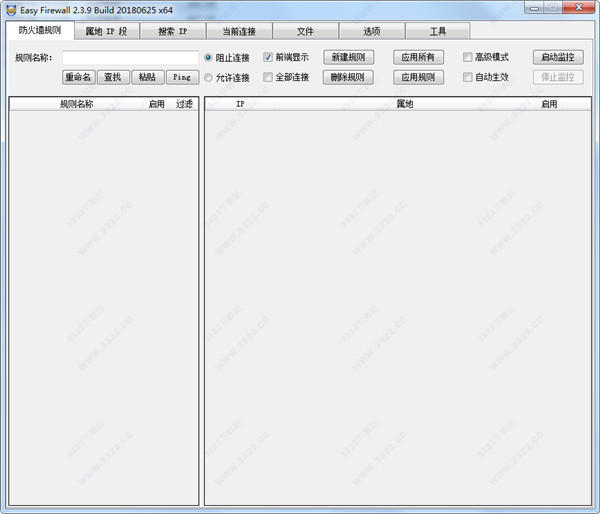
Task: Focus the 规则名称 text input field
Action: [130, 58]
